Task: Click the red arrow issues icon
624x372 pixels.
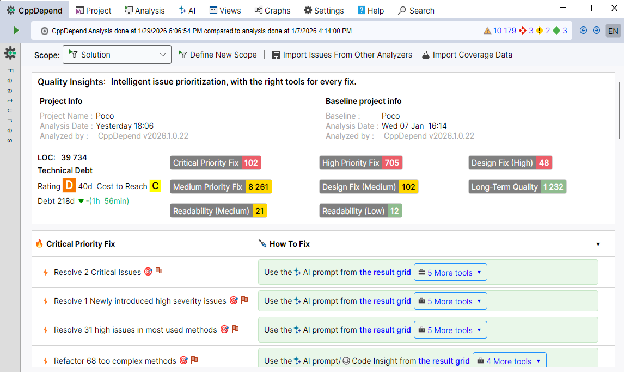Action: [x=522, y=31]
